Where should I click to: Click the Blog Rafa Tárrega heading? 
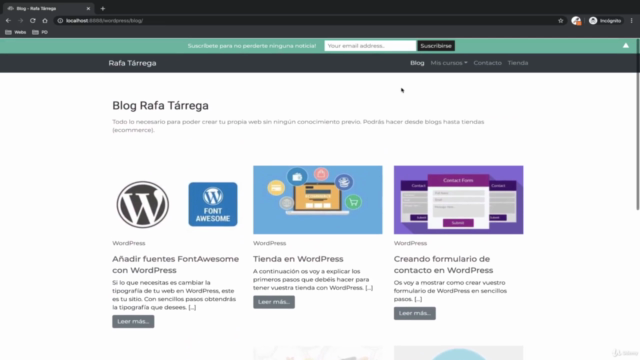[x=160, y=105]
